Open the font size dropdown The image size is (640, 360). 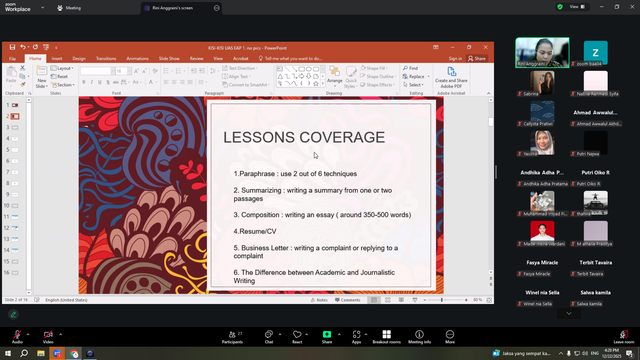click(x=129, y=71)
